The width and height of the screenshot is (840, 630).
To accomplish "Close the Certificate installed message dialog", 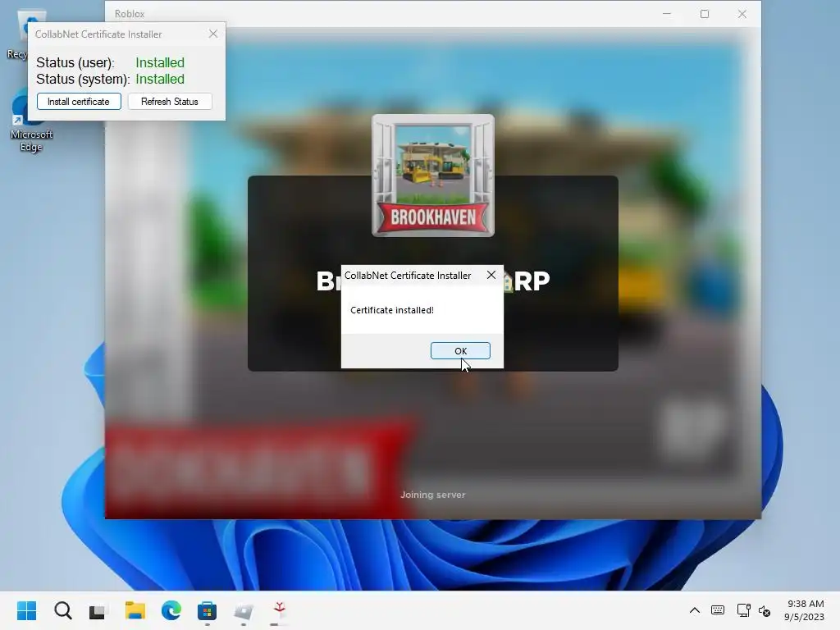I will (x=491, y=275).
